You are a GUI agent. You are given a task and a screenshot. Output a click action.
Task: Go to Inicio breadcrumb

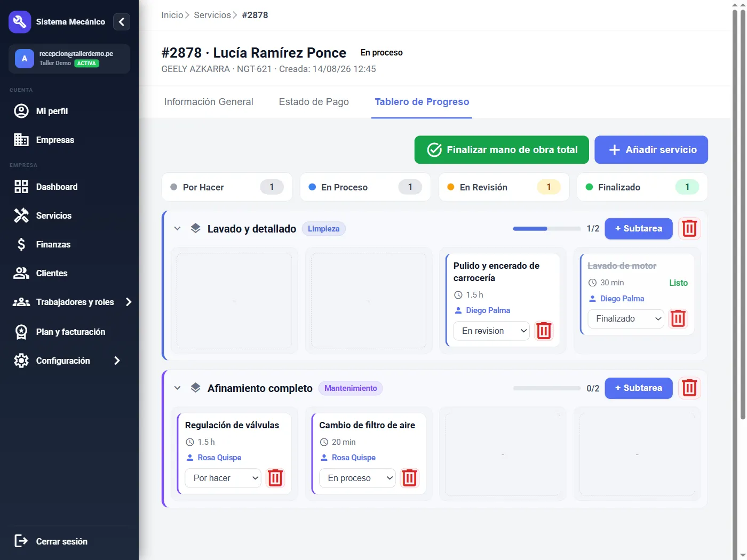click(172, 15)
